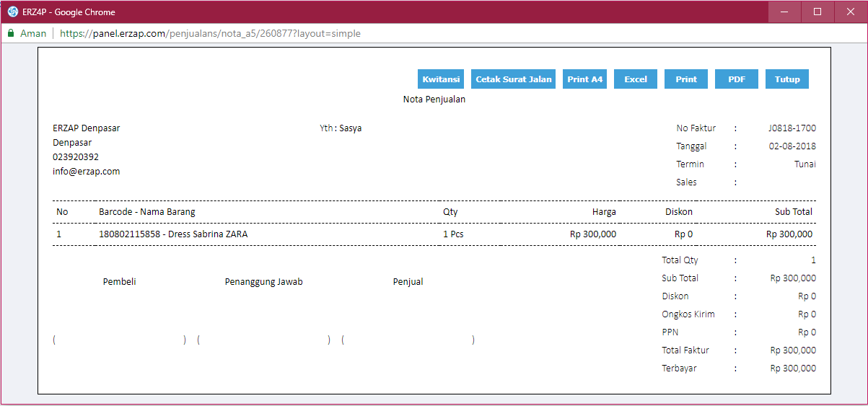Click the Nota Penjualan heading

pyautogui.click(x=434, y=100)
